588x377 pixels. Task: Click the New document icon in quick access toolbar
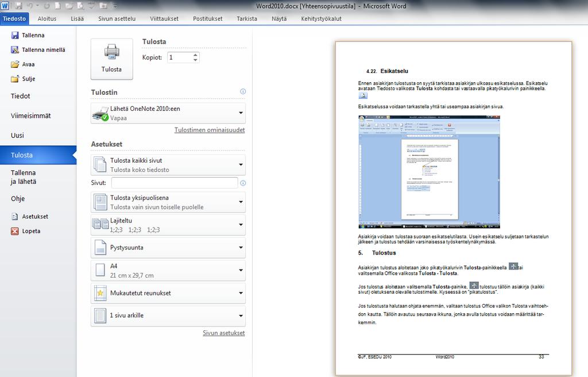click(58, 6)
